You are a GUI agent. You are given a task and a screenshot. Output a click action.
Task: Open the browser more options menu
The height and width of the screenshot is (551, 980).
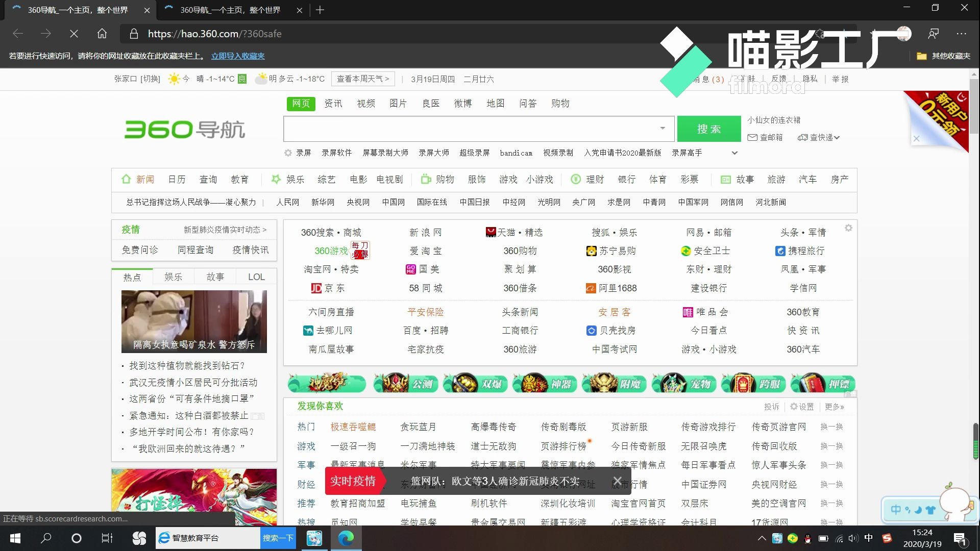[x=961, y=34]
